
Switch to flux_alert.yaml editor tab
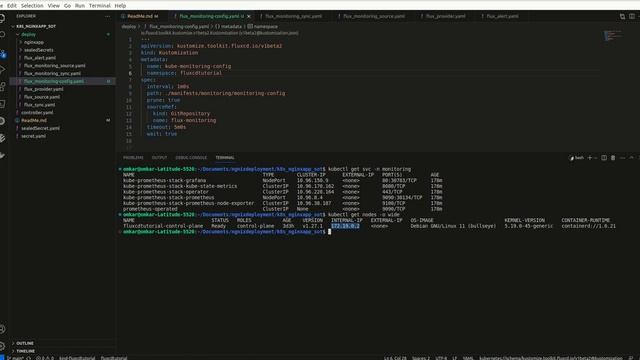pos(502,16)
